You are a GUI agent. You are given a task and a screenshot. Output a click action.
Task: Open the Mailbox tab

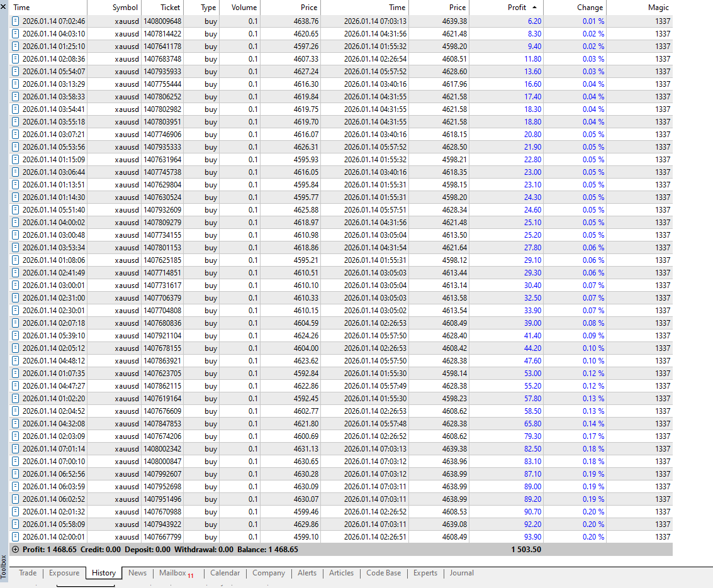tap(176, 573)
